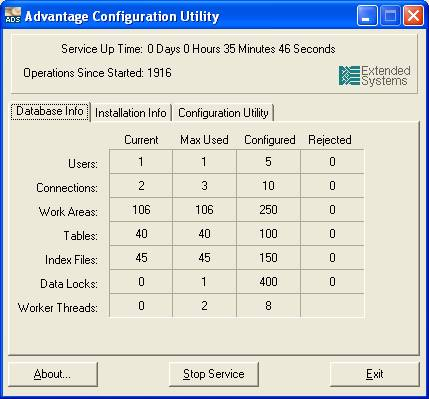
Task: Open the Configuration Utility tab
Action: pos(223,113)
